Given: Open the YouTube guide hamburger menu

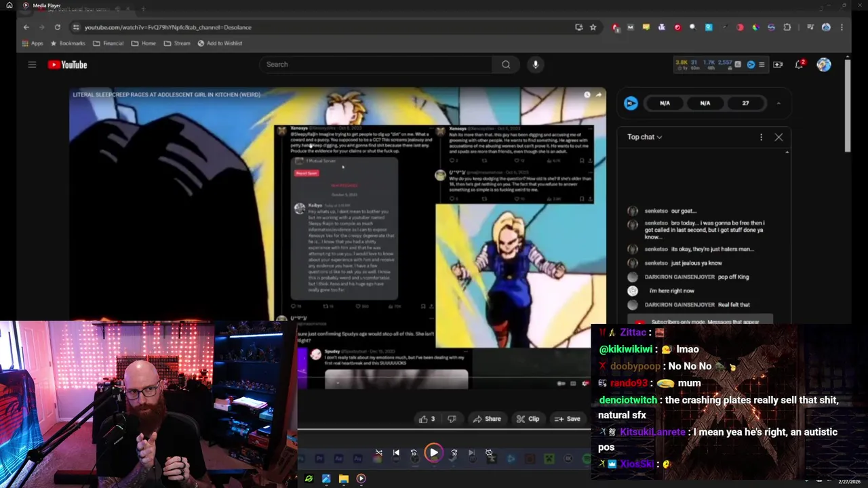Looking at the screenshot, I should [32, 64].
